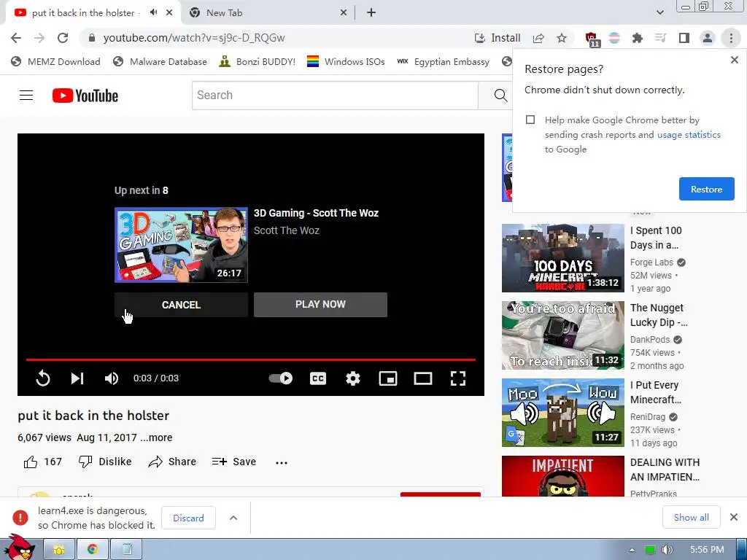
Task: Open Chrome's three-dot menu
Action: click(731, 38)
